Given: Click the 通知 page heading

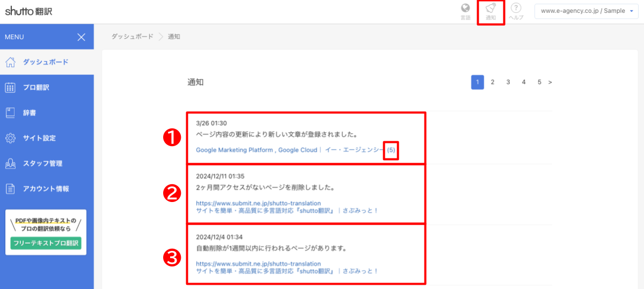Looking at the screenshot, I should (195, 82).
